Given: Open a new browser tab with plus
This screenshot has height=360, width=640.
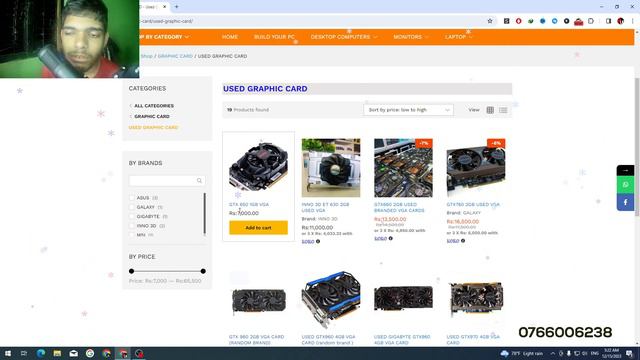Looking at the screenshot, I should point(177,7).
